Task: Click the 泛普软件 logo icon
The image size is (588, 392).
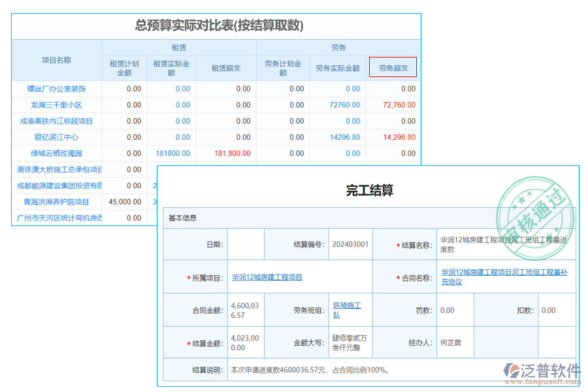Action: tap(511, 368)
